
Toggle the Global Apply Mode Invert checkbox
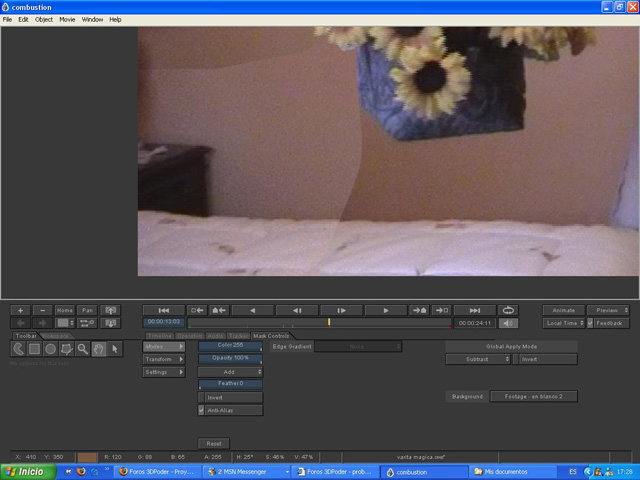point(516,359)
